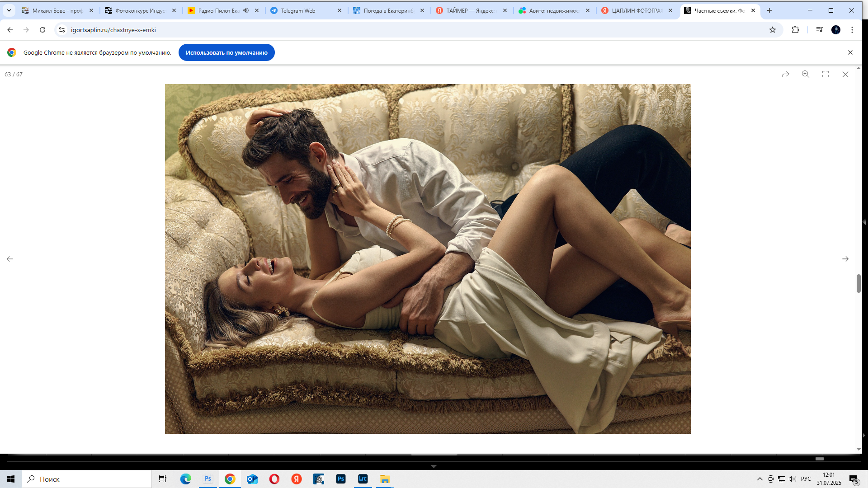Open Chrome three-dot menu
The width and height of the screenshot is (868, 488).
pyautogui.click(x=852, y=30)
